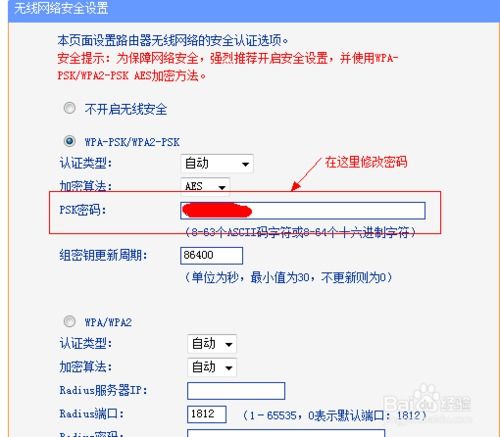Open 认证类型 dropdown under WPA-PSK/WPA2-PSK
The width and height of the screenshot is (500, 437).
pyautogui.click(x=217, y=164)
